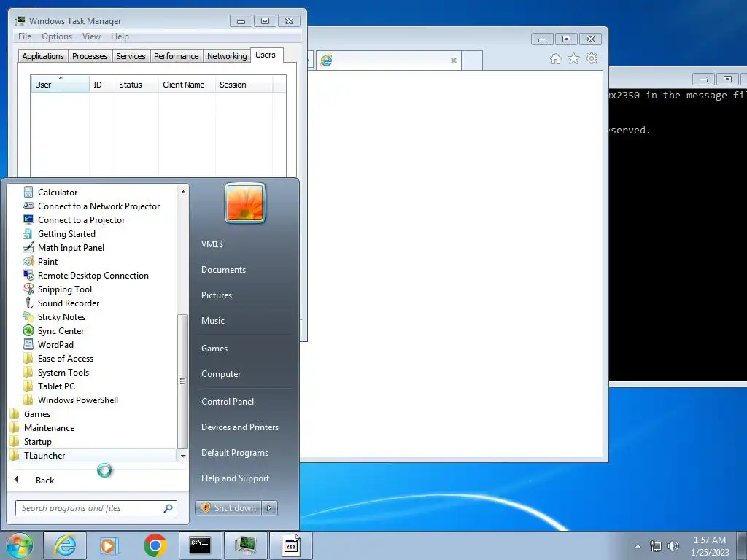The height and width of the screenshot is (560, 747).
Task: Open Calculator from the Accessories list
Action: [58, 192]
